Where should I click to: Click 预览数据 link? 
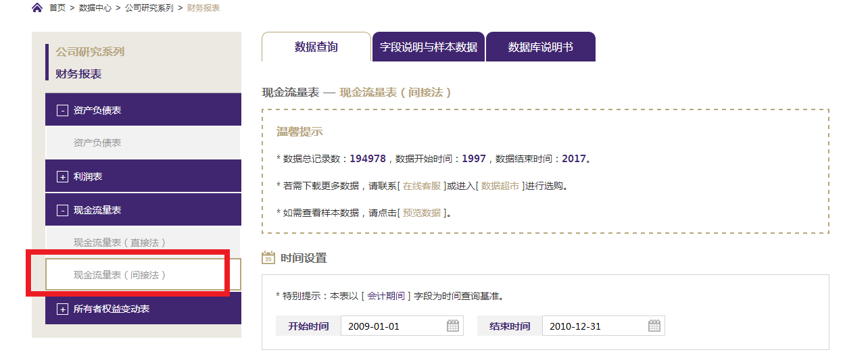[422, 213]
